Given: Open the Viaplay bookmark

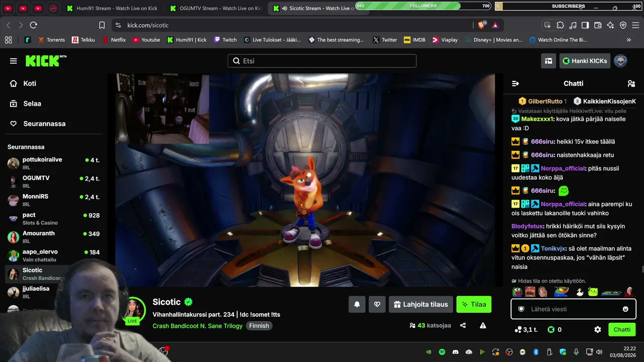Looking at the screenshot, I should (x=445, y=40).
